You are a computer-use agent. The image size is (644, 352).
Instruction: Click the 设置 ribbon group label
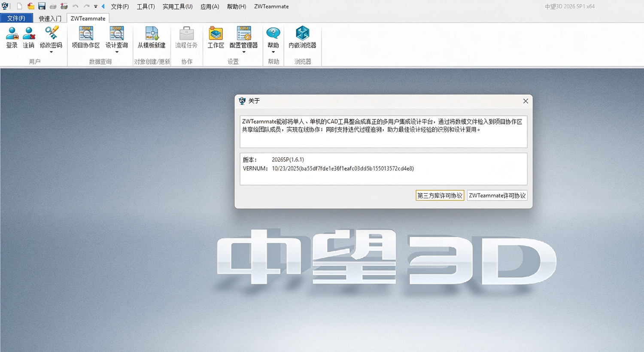tap(233, 62)
